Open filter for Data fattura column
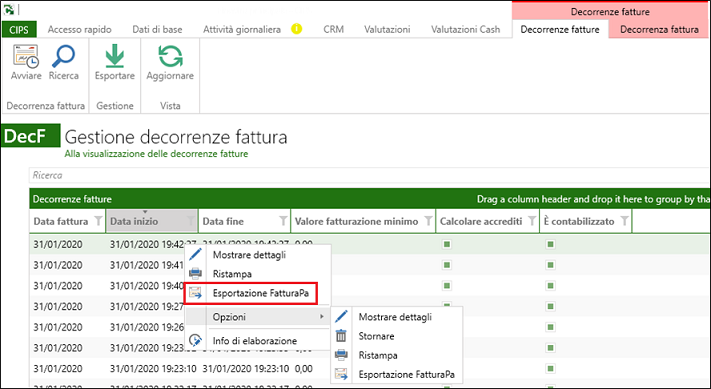This screenshot has width=711, height=389. coord(98,221)
